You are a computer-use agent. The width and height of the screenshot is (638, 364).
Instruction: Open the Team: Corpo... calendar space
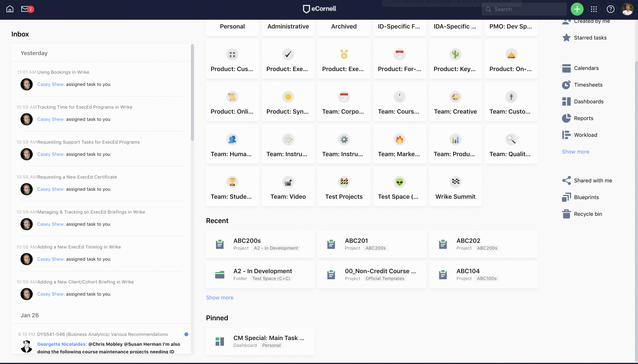click(x=344, y=101)
